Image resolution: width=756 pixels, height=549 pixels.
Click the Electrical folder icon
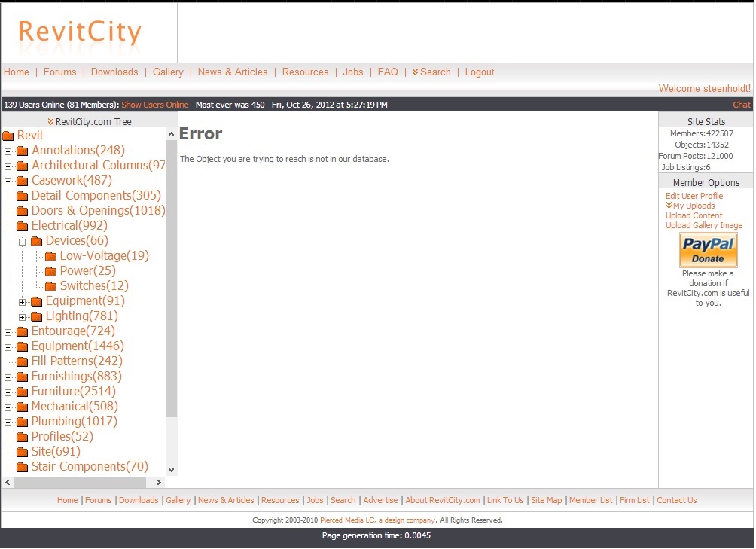tap(22, 226)
